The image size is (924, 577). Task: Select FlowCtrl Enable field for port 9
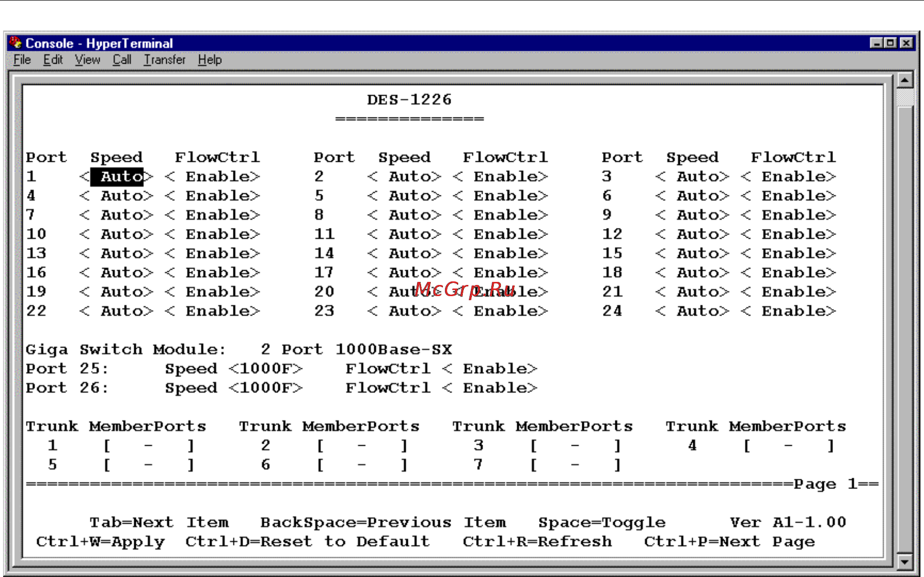(x=788, y=215)
